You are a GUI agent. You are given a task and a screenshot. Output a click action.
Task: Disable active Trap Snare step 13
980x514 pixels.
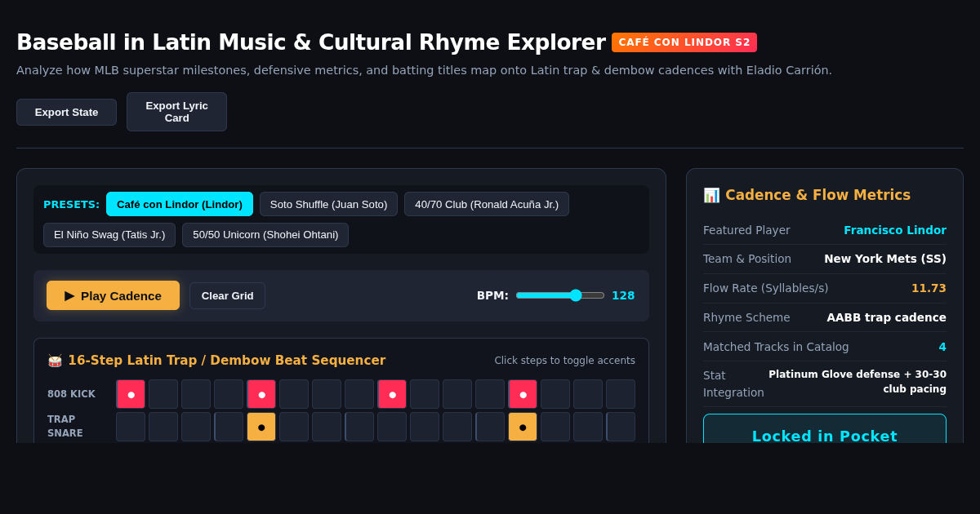[x=523, y=427]
